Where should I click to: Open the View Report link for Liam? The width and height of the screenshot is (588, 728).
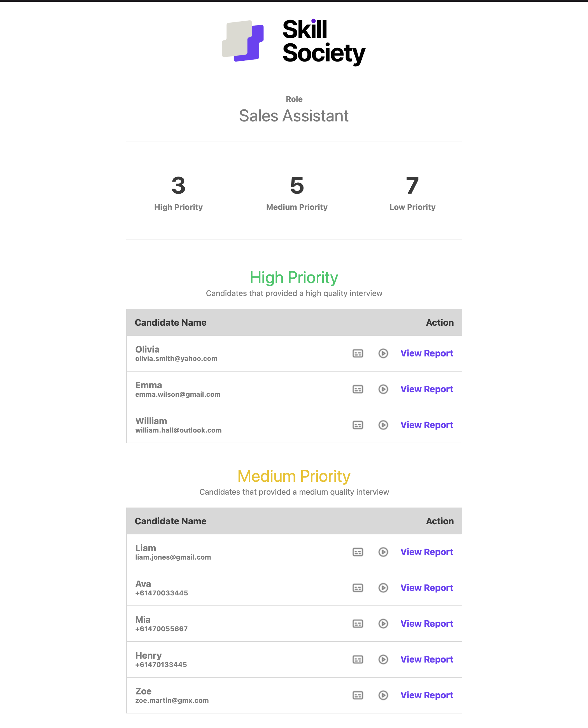[x=426, y=552]
